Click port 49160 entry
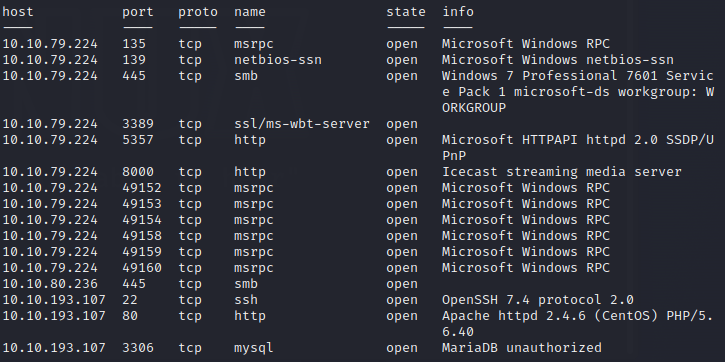Screen dimensions: 725x362 point(141,268)
